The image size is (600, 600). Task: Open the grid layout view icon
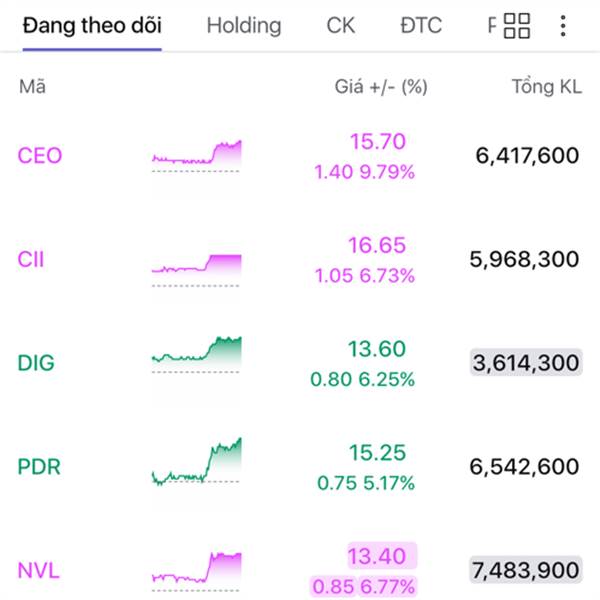[517, 26]
